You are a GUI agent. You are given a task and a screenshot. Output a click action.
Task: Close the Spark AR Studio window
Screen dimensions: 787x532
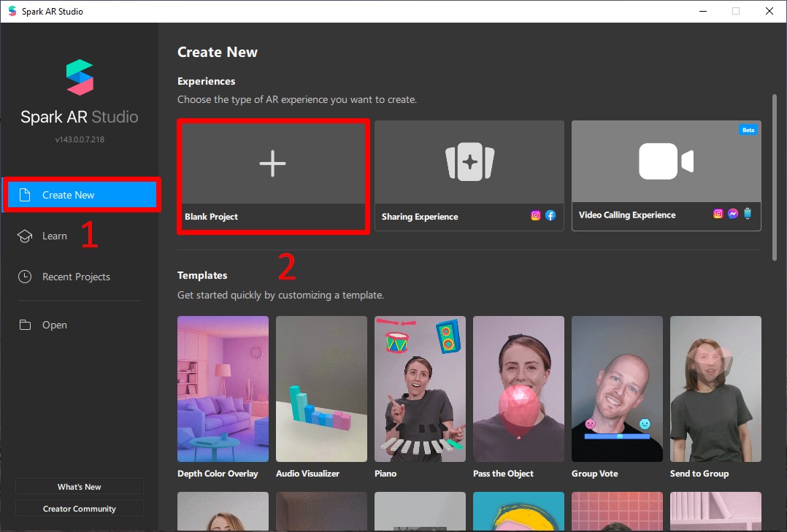point(769,11)
